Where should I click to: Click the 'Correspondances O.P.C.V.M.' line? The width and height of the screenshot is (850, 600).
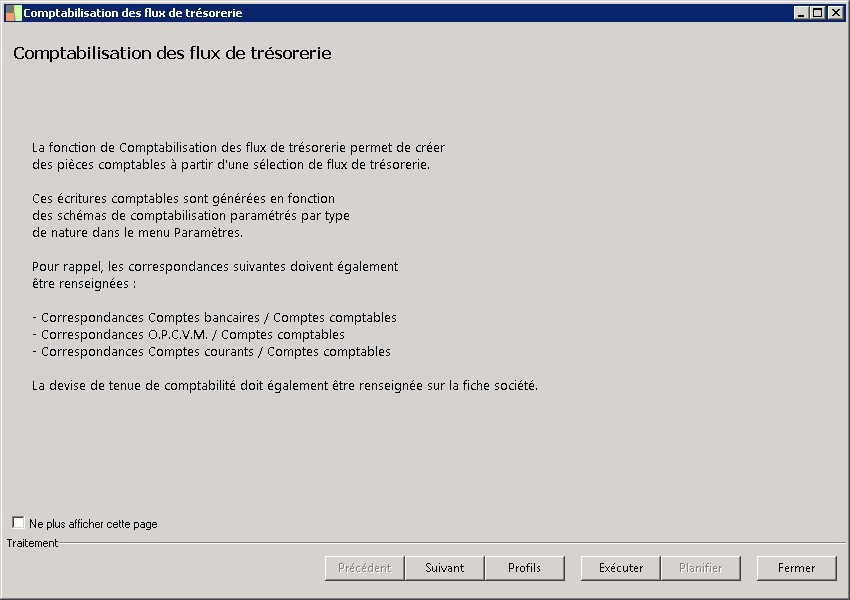[188, 335]
